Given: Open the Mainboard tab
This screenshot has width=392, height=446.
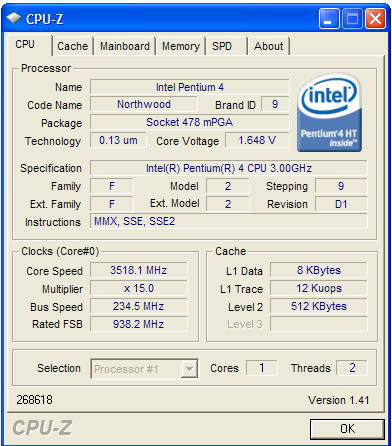Looking at the screenshot, I should (125, 46).
